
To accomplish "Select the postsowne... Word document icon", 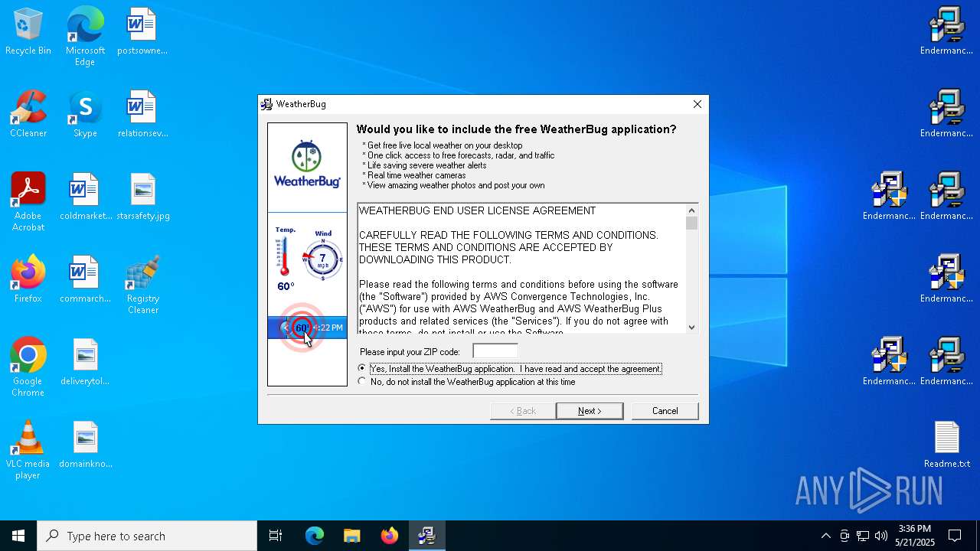I will coord(142,32).
